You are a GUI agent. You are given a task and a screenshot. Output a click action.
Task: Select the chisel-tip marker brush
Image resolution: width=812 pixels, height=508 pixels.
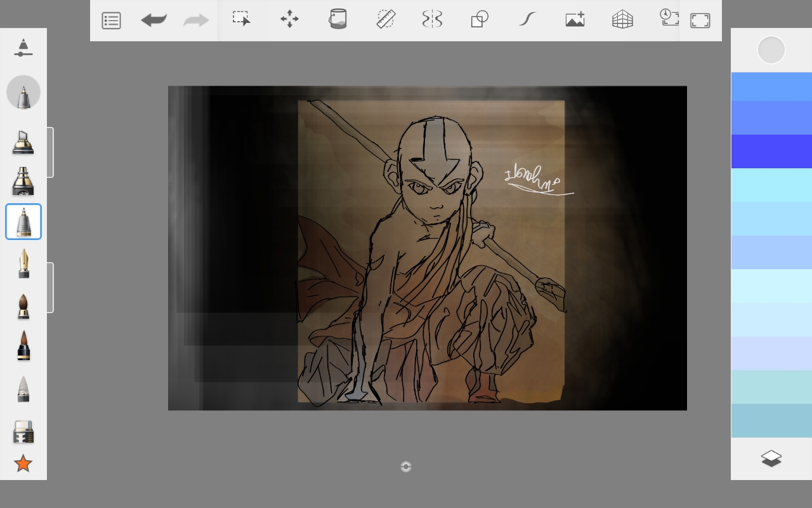(23, 142)
